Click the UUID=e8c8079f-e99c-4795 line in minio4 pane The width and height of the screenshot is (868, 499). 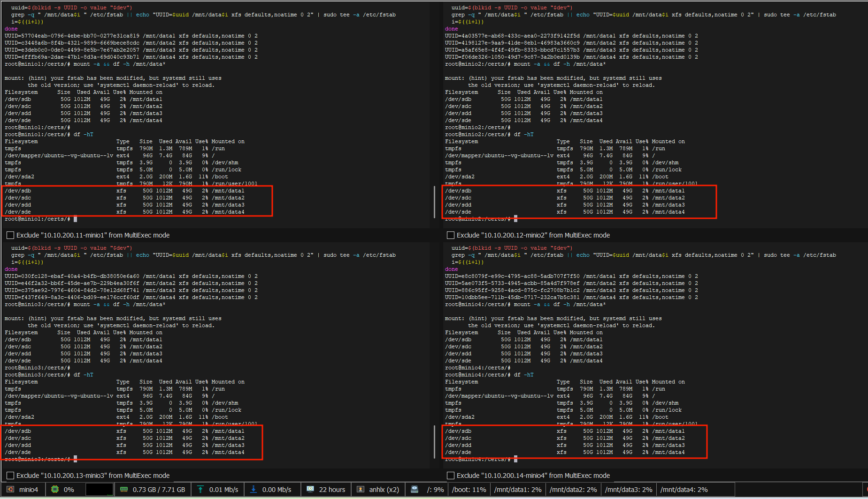(x=571, y=276)
